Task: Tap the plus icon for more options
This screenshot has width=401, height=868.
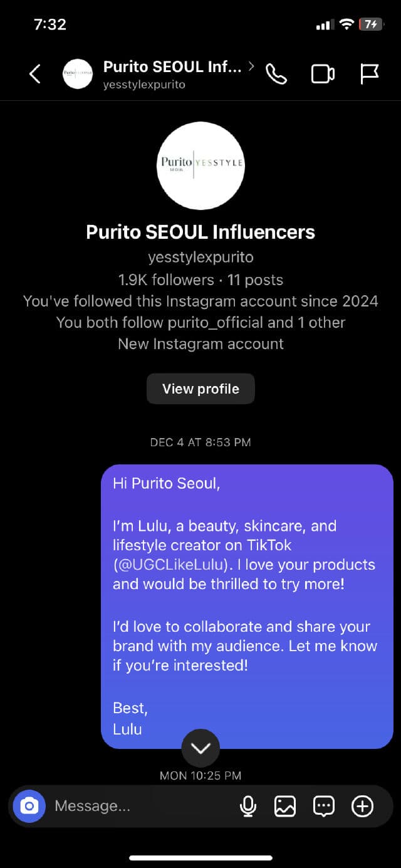Action: click(363, 806)
